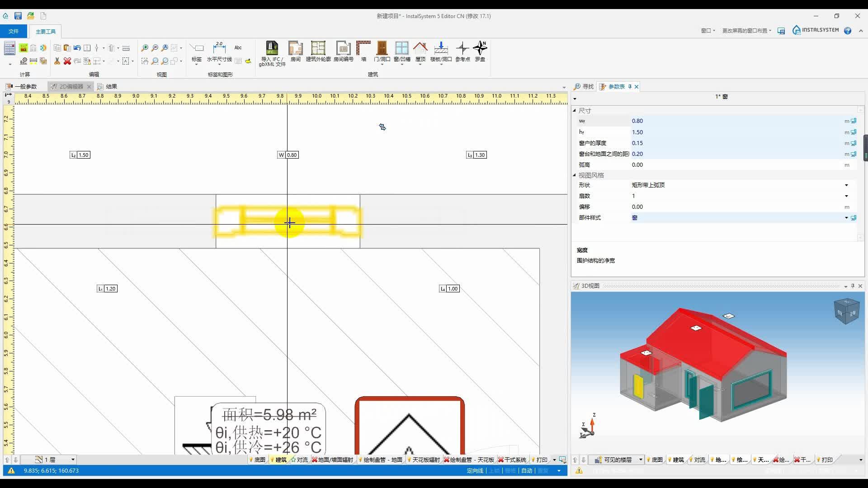Open the 形状 dropdown (矩形带上弧顶)

pos(846,185)
